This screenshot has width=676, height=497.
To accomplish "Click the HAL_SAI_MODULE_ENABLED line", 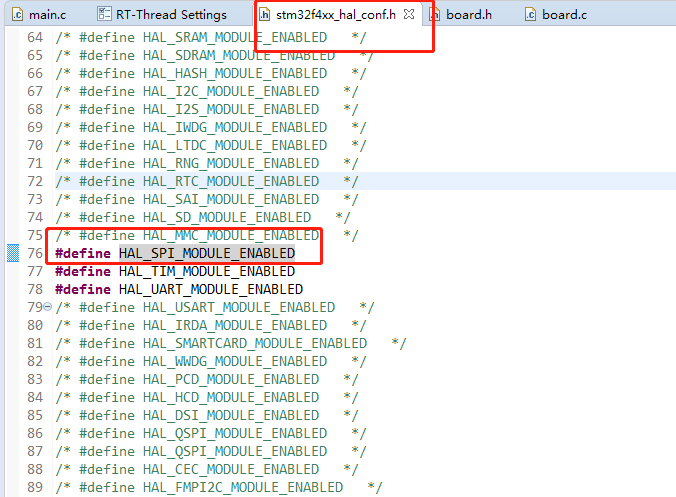I will coord(207,199).
